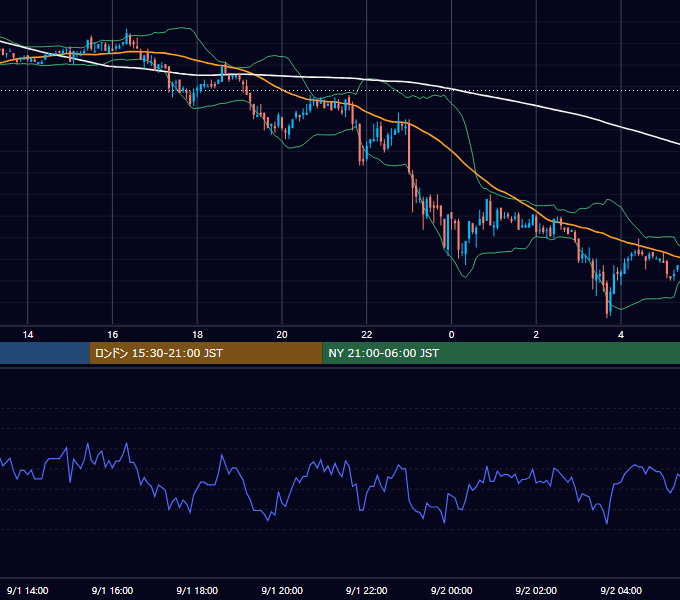Click the 22 hour label on price chart axis

pos(367,335)
